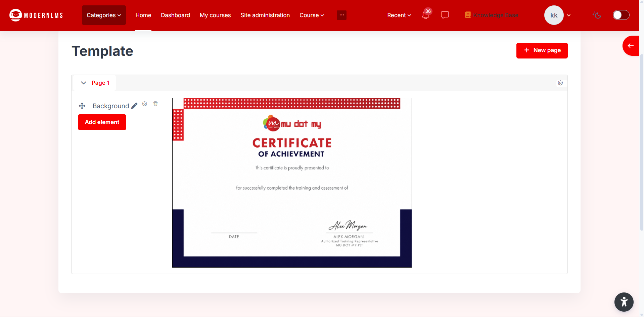Open the accessibility widget
Viewport: 644px width, 317px height.
pos(624,302)
